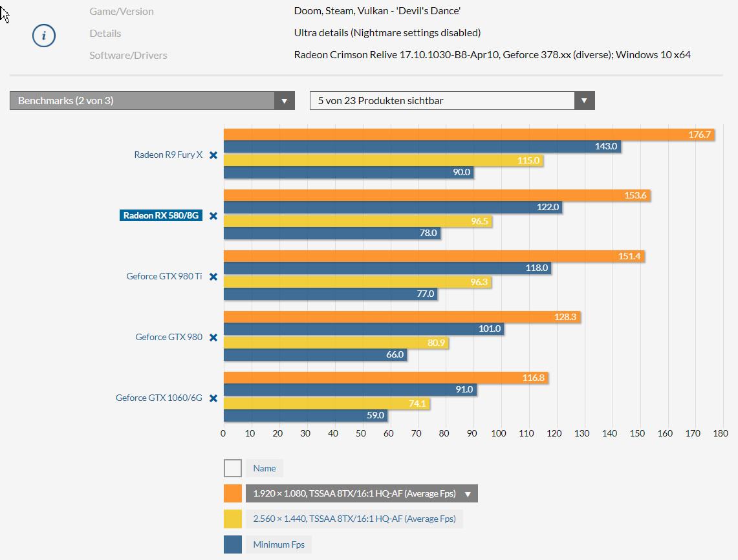
Task: Click the Details label text
Action: pos(105,34)
